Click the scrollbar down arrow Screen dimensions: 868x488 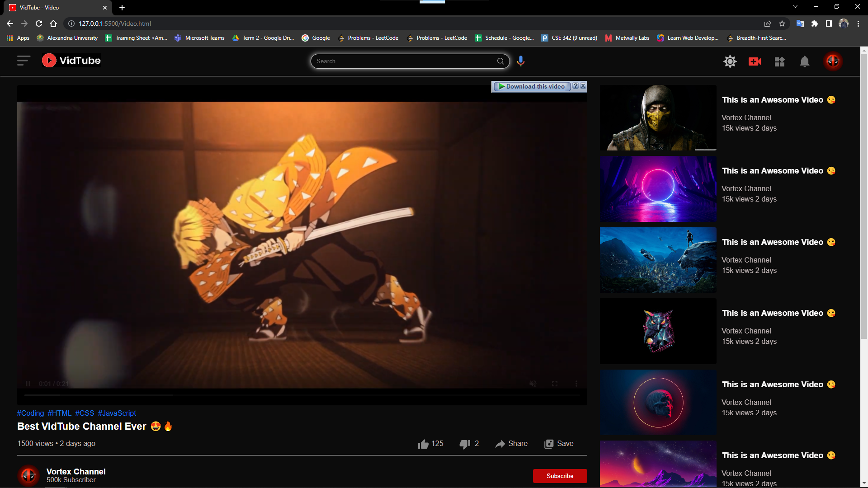click(x=864, y=483)
